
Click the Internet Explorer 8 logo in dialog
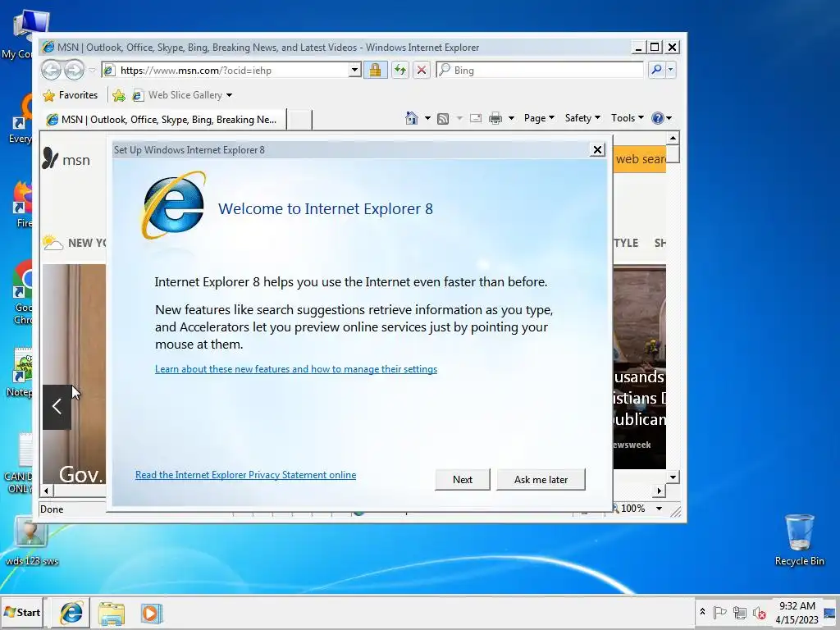[173, 205]
